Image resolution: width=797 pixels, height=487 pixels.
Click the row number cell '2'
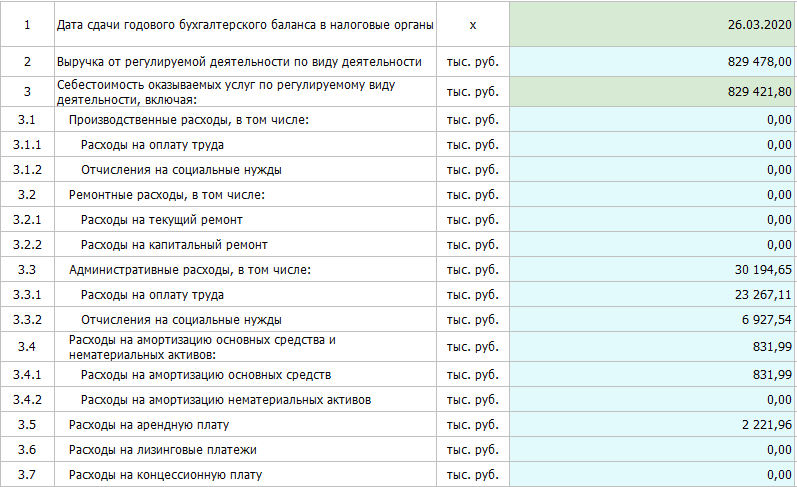27,62
